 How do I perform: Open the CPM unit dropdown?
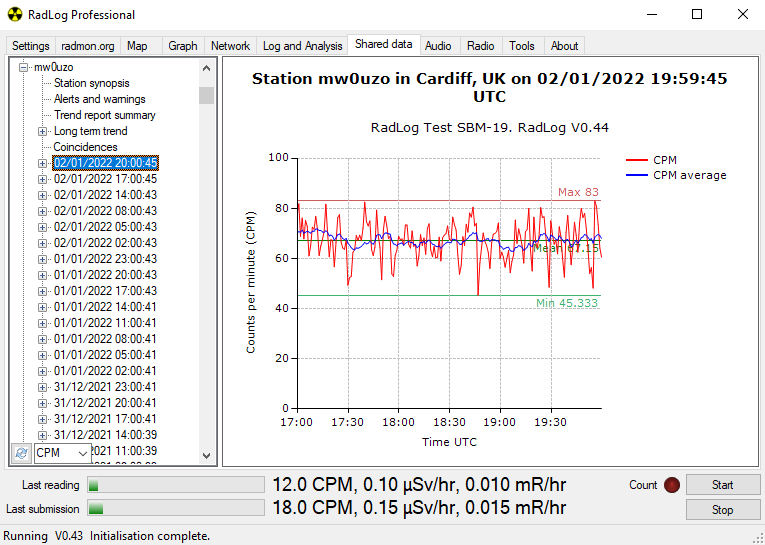click(x=62, y=453)
